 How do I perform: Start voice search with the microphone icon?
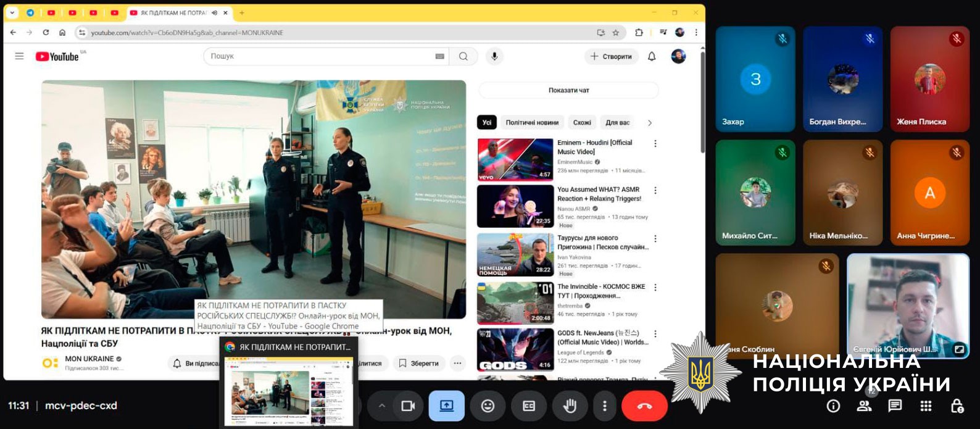(494, 56)
